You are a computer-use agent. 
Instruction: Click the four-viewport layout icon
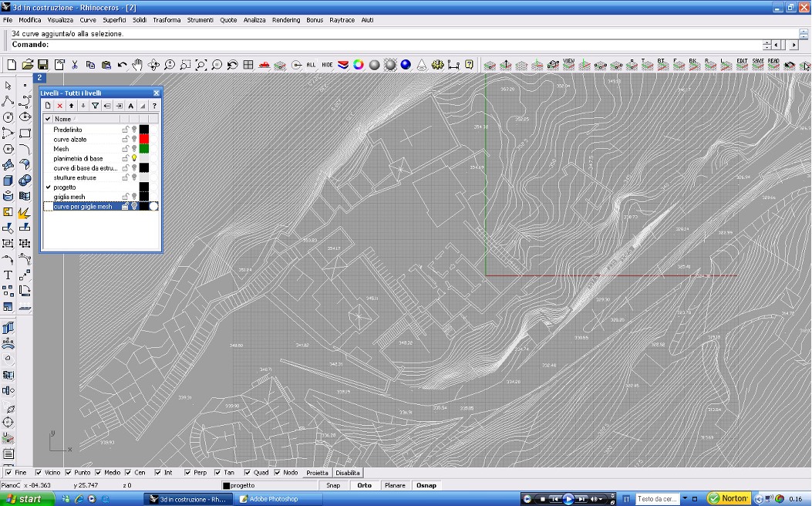[x=248, y=65]
